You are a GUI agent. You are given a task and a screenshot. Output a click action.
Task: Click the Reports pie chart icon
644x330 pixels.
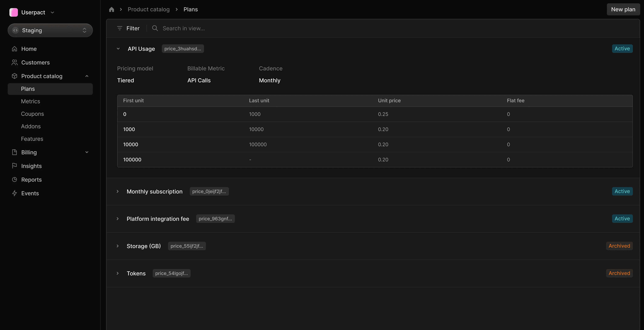pyautogui.click(x=14, y=180)
